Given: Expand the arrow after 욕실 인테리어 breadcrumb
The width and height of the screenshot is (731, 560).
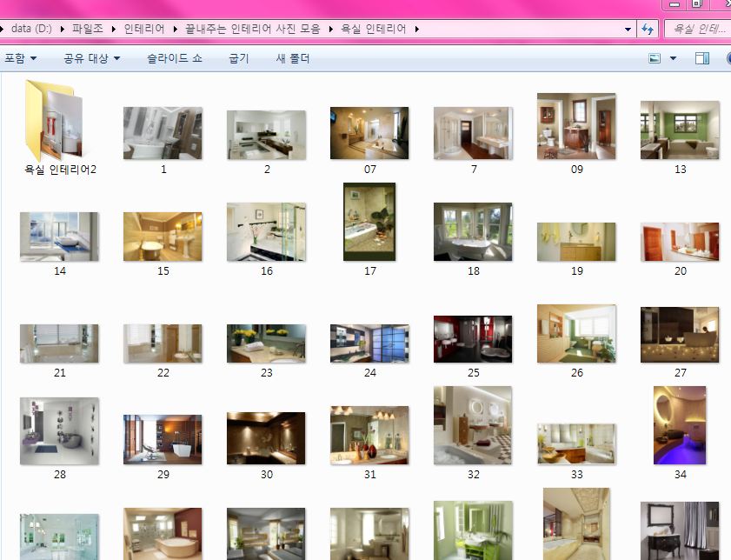Looking at the screenshot, I should pyautogui.click(x=416, y=29).
